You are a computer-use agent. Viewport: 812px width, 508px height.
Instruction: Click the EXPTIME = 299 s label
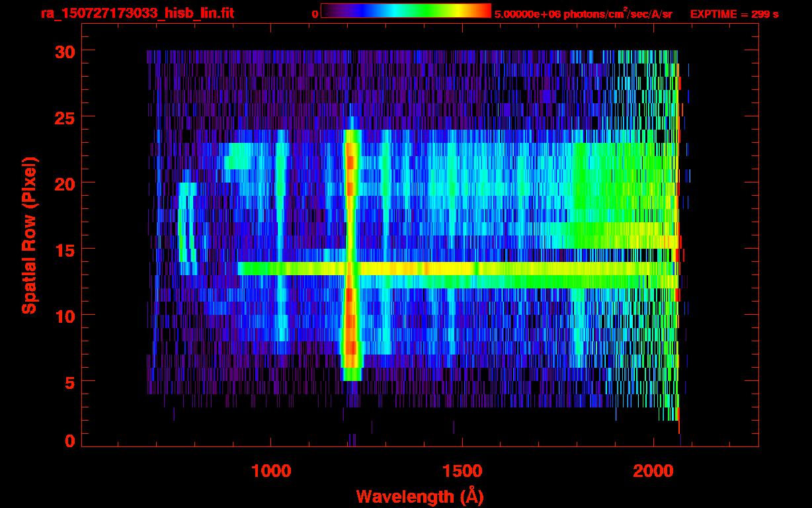point(734,14)
